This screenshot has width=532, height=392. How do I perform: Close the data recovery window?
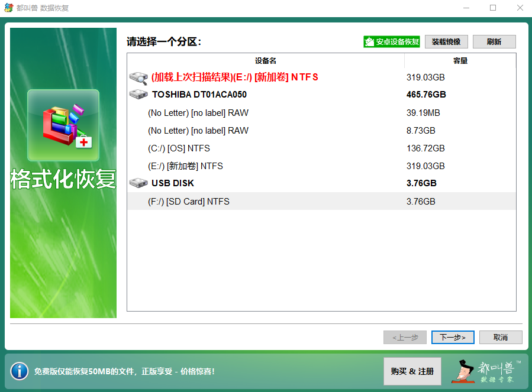pyautogui.click(x=520, y=8)
